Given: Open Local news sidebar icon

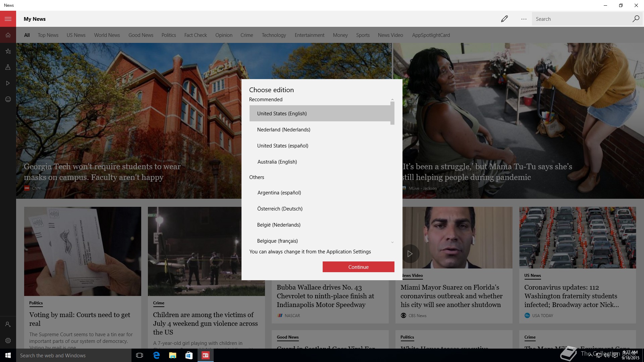Looking at the screenshot, I should (8, 67).
